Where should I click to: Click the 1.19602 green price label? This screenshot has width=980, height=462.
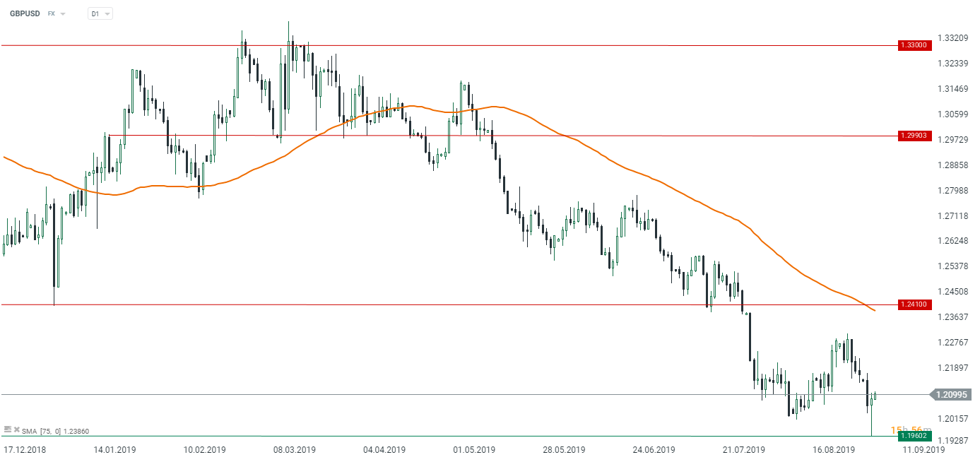[x=914, y=437]
